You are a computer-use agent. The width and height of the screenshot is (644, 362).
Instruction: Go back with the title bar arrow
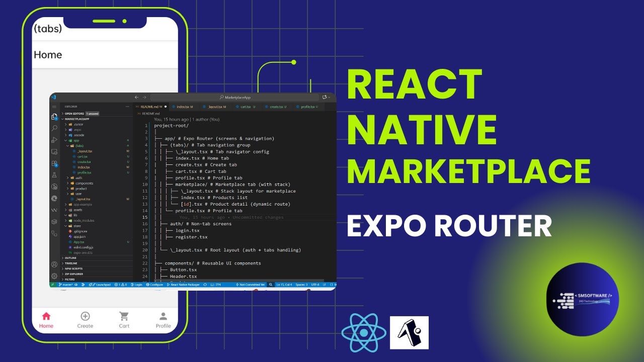coord(137,97)
